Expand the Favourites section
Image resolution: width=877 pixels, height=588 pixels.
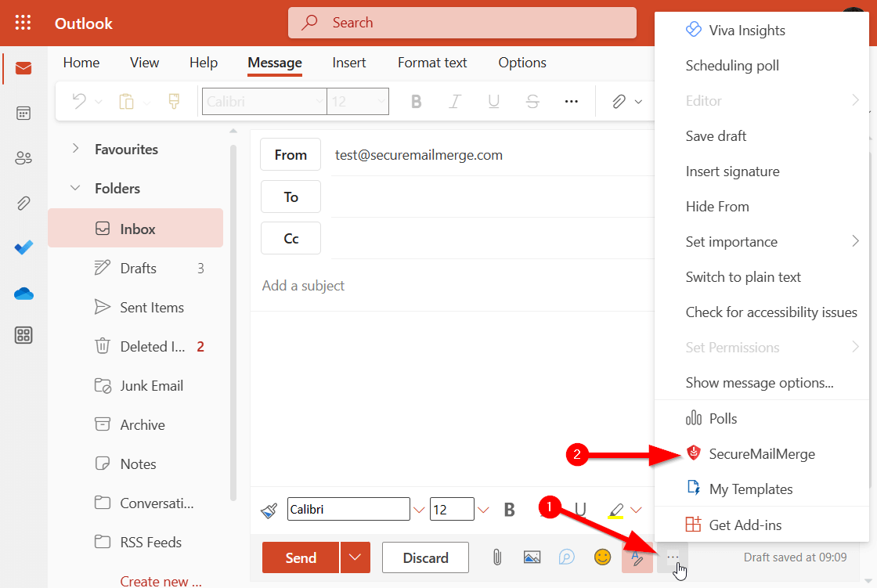[x=75, y=149]
